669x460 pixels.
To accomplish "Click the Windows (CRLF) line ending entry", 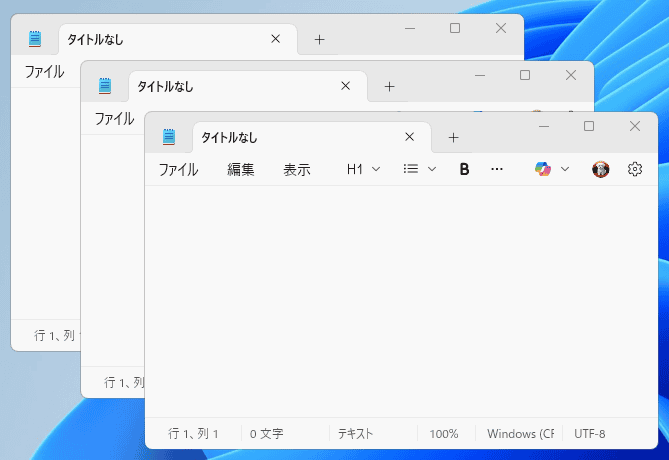I will click(521, 434).
